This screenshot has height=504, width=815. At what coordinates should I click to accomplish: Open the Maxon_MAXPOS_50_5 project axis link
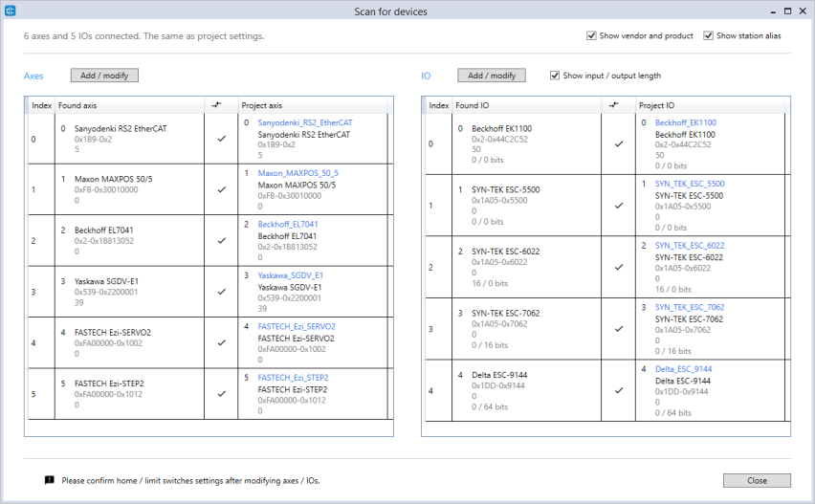click(297, 173)
